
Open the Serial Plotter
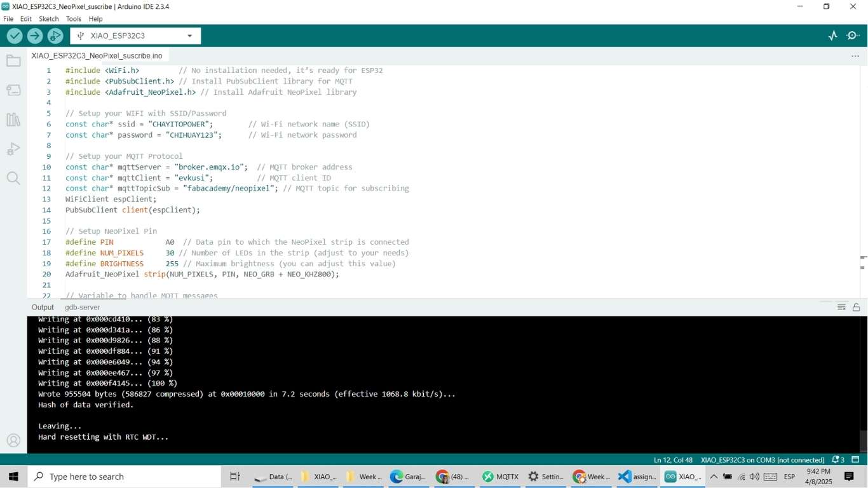tap(833, 36)
